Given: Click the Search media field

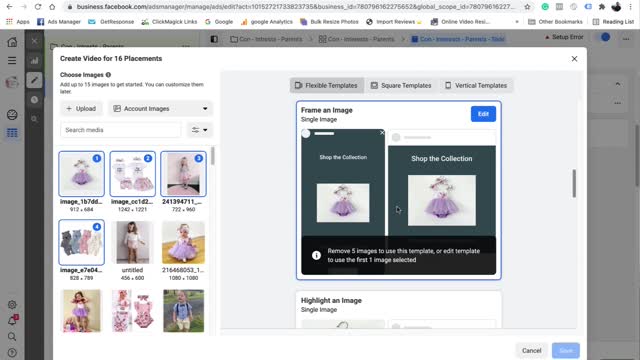Looking at the screenshot, I should pos(121,130).
